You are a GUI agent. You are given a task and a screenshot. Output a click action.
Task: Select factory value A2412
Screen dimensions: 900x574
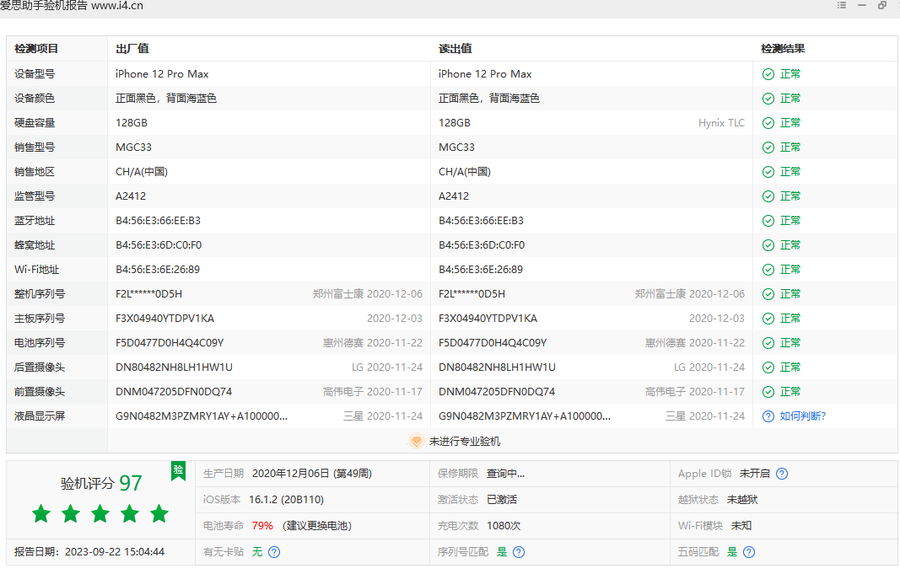click(x=131, y=196)
